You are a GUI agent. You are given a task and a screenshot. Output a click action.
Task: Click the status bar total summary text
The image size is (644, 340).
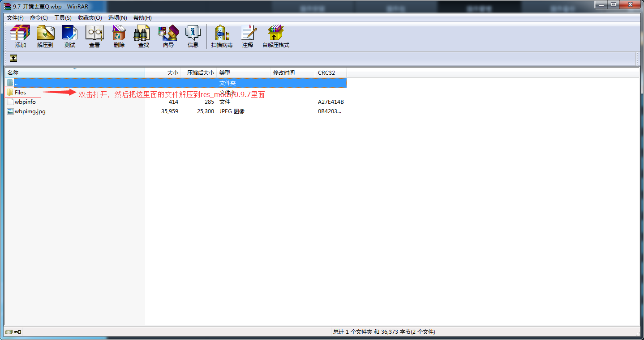384,332
